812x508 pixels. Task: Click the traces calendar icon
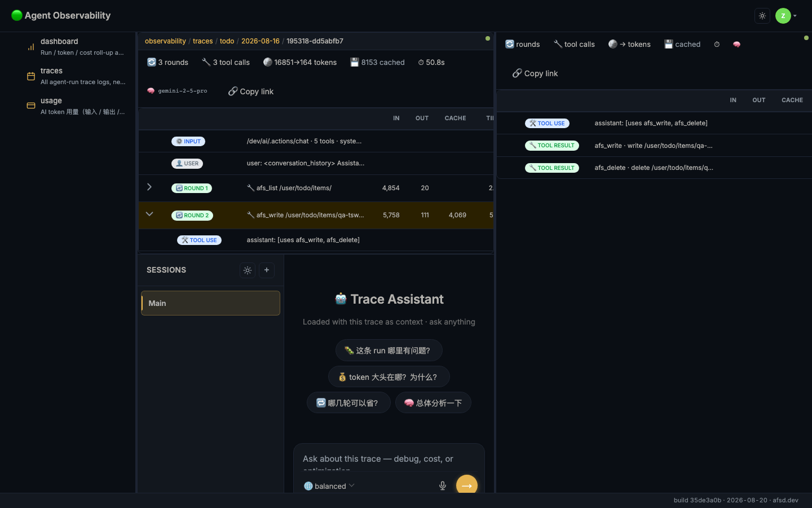31,76
